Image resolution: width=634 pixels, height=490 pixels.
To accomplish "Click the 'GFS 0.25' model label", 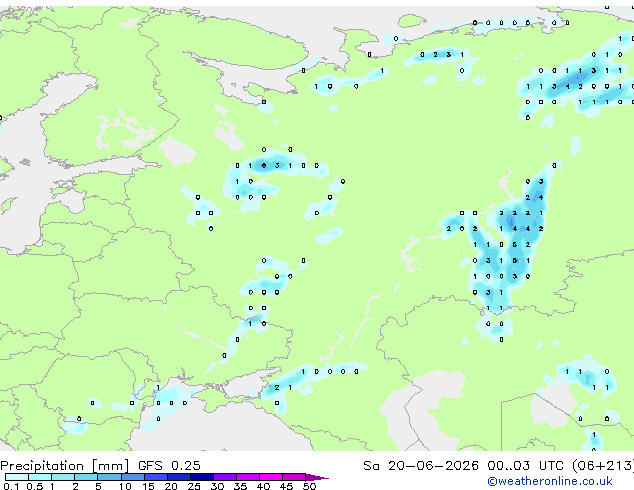I will tap(169, 466).
